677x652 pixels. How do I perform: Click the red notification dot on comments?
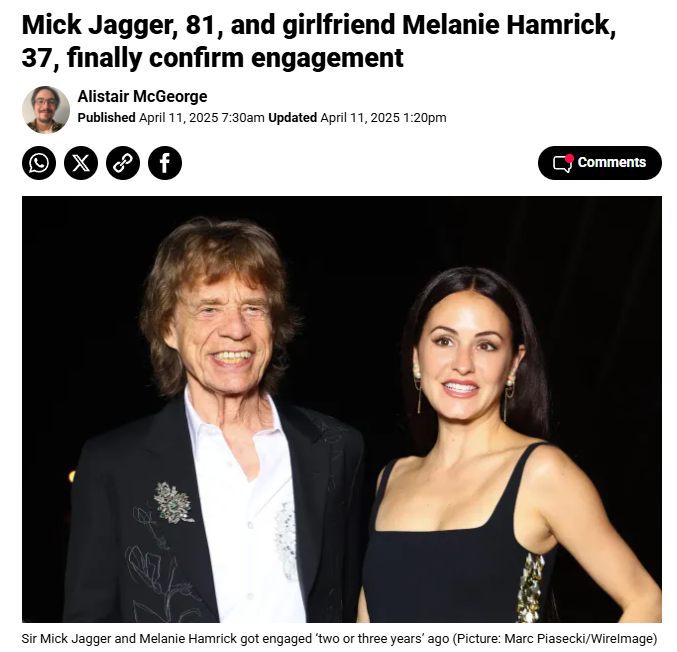pos(569,158)
